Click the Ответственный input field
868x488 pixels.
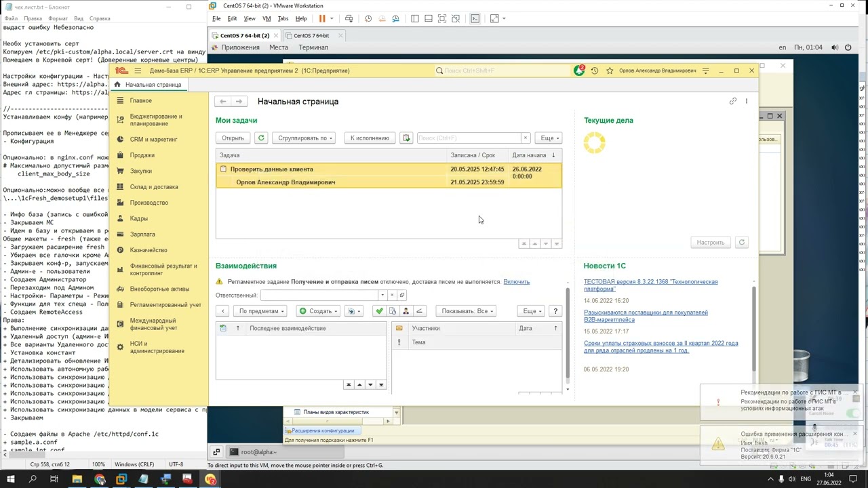click(x=319, y=295)
